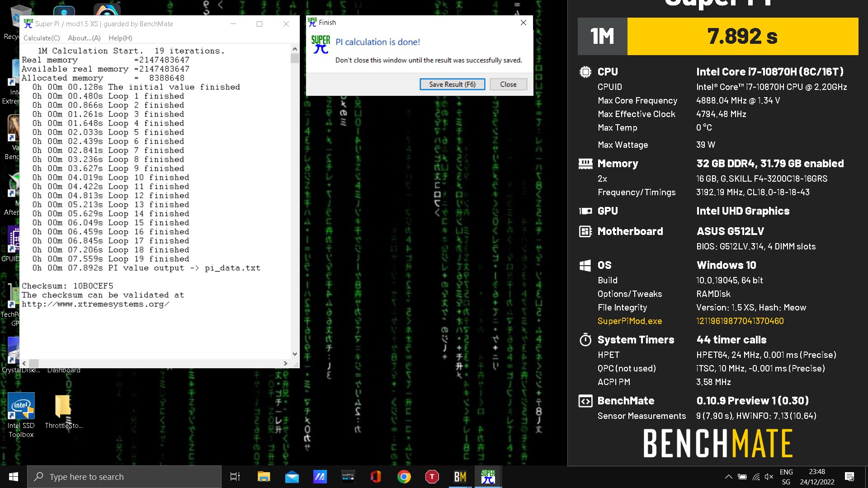868x488 pixels.
Task: Click the 7.892 s result banner
Action: (742, 36)
